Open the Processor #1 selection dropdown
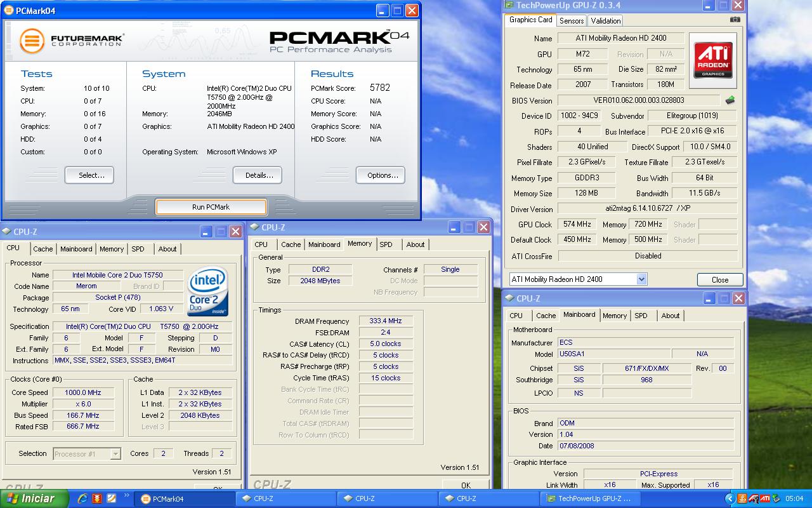The width and height of the screenshot is (812, 508). click(x=115, y=453)
